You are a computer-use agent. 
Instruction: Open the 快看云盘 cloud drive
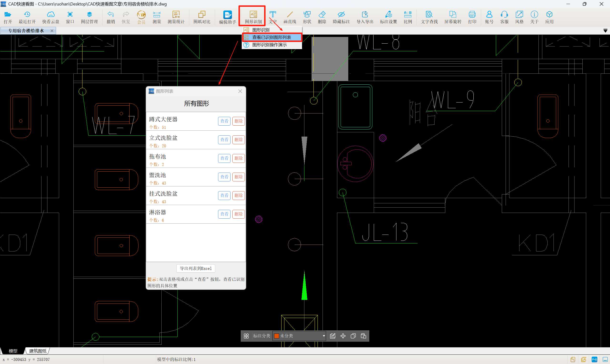51,17
